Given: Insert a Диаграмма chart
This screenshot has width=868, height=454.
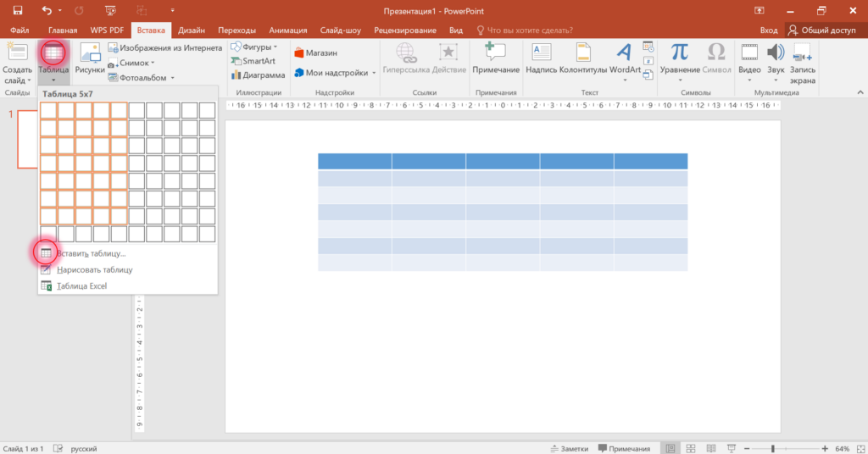Looking at the screenshot, I should (258, 75).
